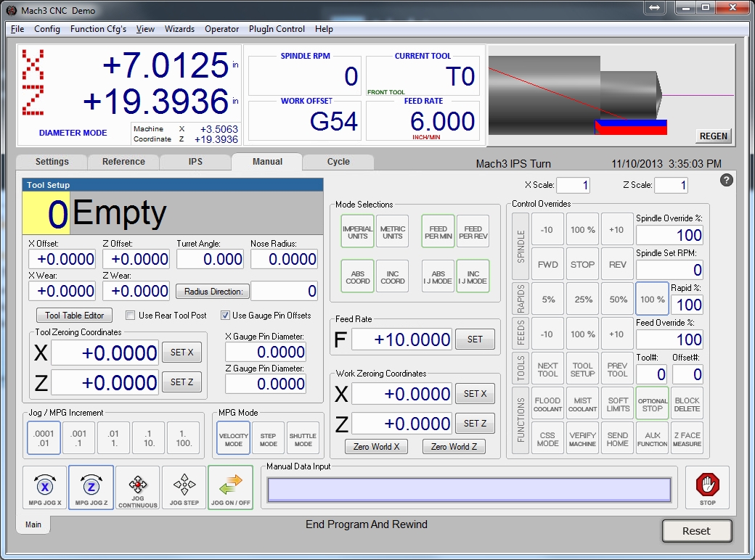Click VERIFY MACHINE button
The width and height of the screenshot is (755, 560).
pos(583,439)
